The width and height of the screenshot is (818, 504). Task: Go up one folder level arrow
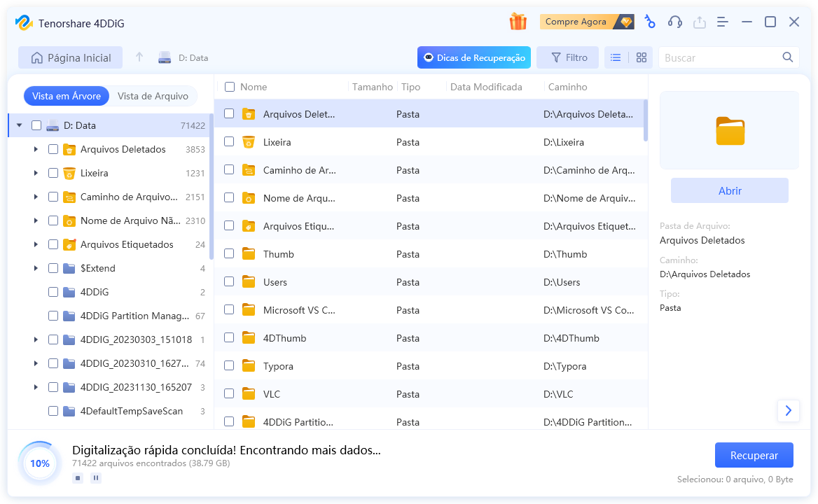pos(139,57)
